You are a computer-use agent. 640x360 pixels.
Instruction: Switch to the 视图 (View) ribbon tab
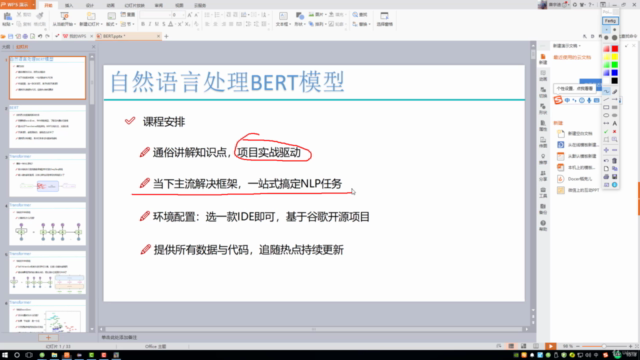(179, 5)
